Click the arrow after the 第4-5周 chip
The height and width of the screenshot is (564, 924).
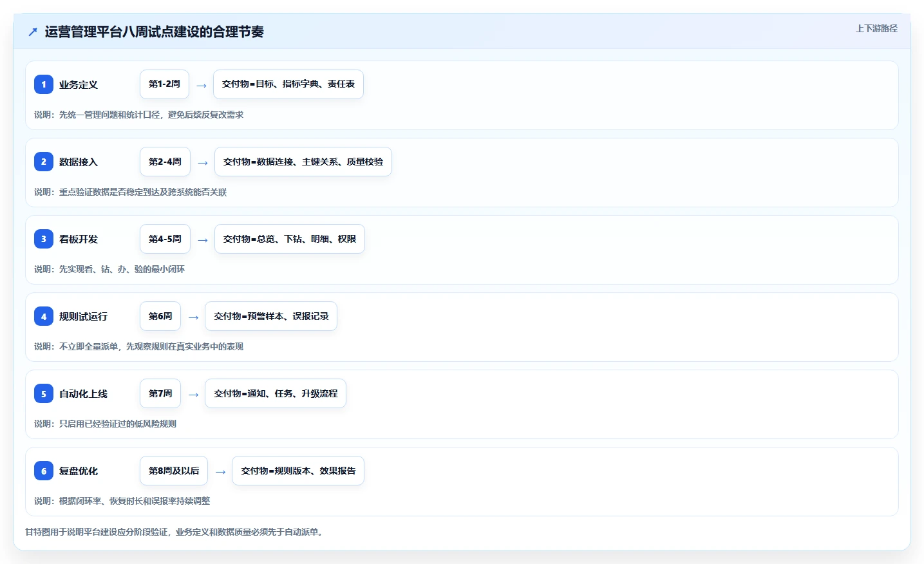tap(203, 240)
